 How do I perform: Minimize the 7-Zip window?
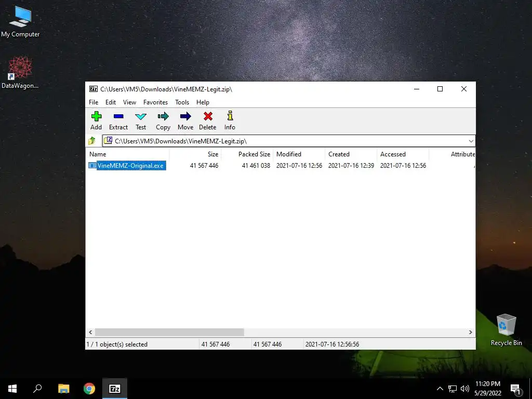pyautogui.click(x=417, y=89)
